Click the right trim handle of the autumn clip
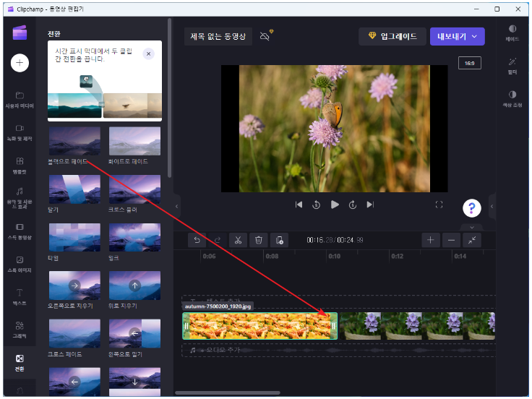Image resolution: width=532 pixels, height=399 pixels. click(x=333, y=326)
